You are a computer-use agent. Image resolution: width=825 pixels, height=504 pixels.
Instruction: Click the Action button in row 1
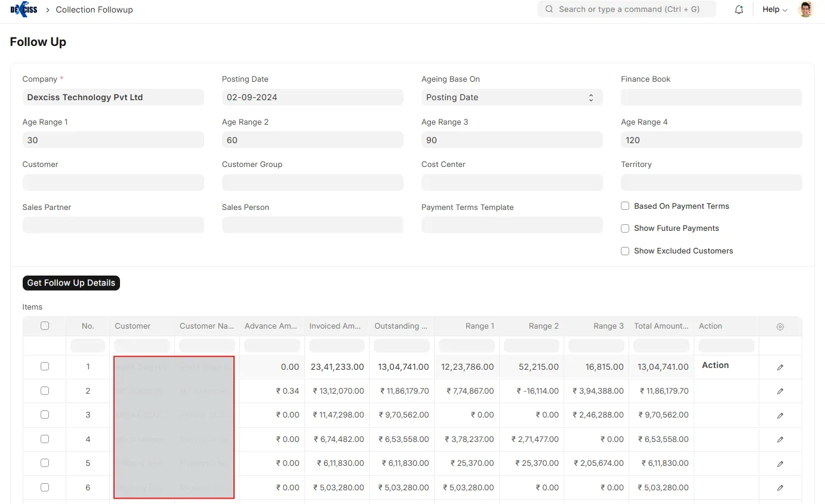(715, 365)
